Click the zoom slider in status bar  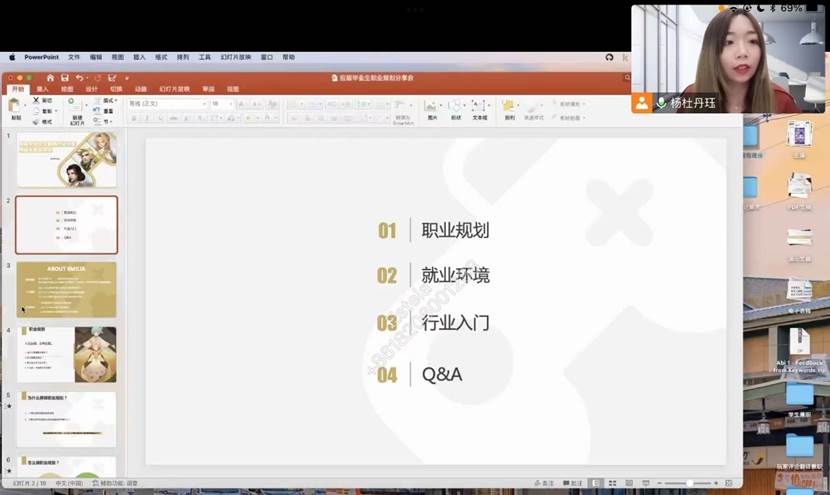[x=688, y=483]
